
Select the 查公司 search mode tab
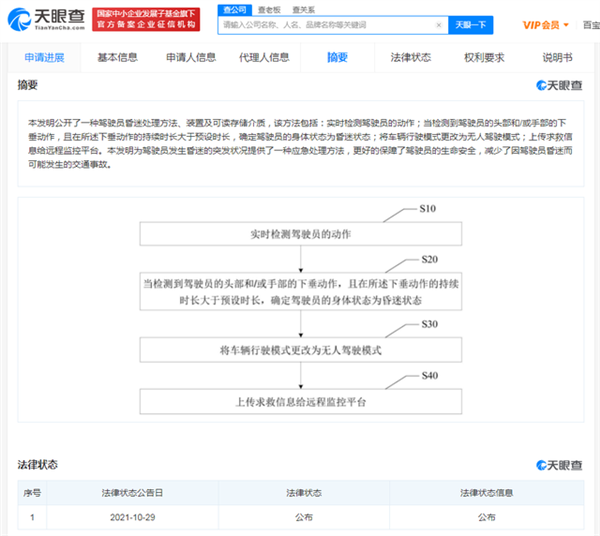coord(235,9)
